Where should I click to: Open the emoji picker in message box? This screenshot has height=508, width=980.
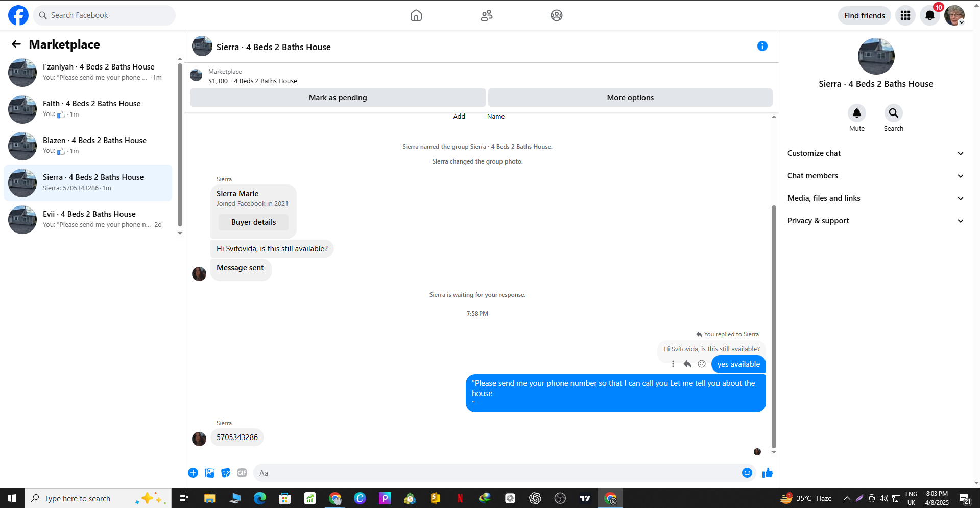pos(747,473)
